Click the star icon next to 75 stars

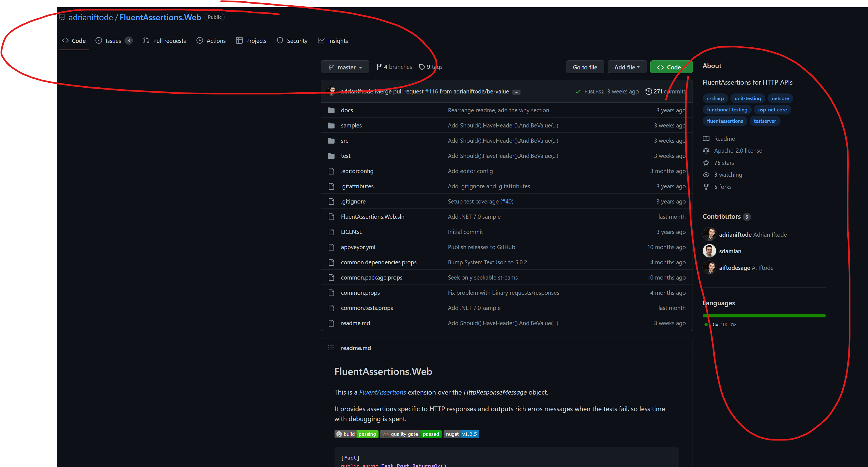pos(706,163)
